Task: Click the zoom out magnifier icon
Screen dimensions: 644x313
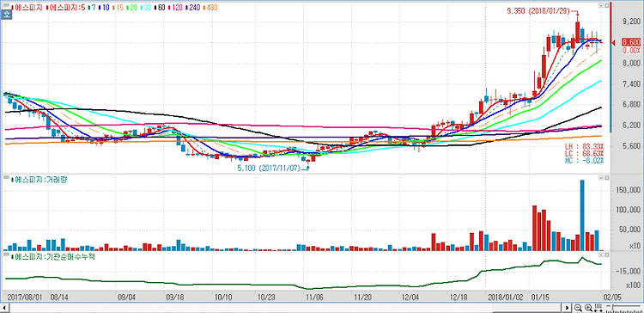Action: pyautogui.click(x=578, y=308)
